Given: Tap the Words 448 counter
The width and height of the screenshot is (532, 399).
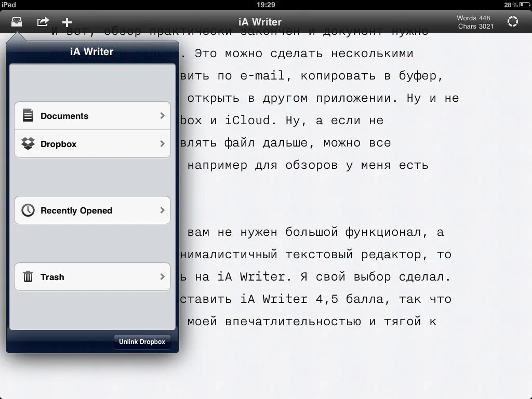Looking at the screenshot, I should (473, 18).
